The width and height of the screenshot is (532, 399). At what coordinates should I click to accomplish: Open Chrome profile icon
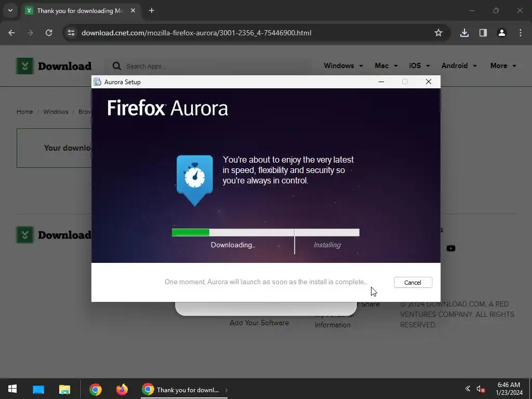[502, 33]
